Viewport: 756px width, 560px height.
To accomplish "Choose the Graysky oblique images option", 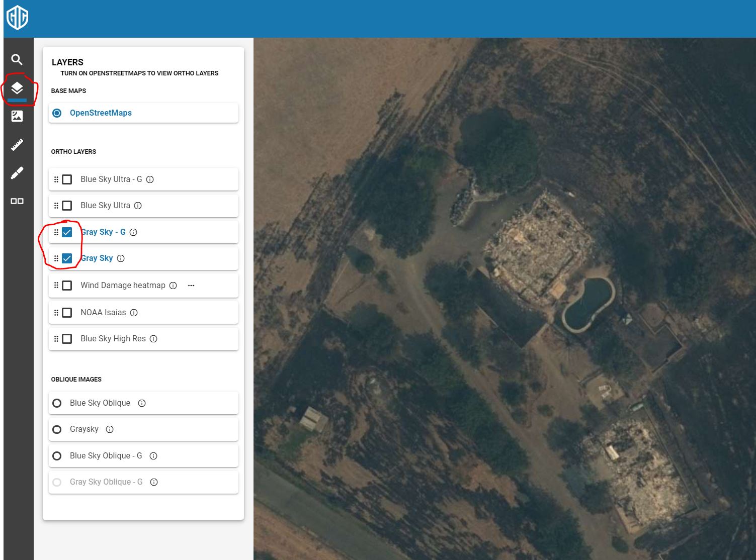I will 57,429.
